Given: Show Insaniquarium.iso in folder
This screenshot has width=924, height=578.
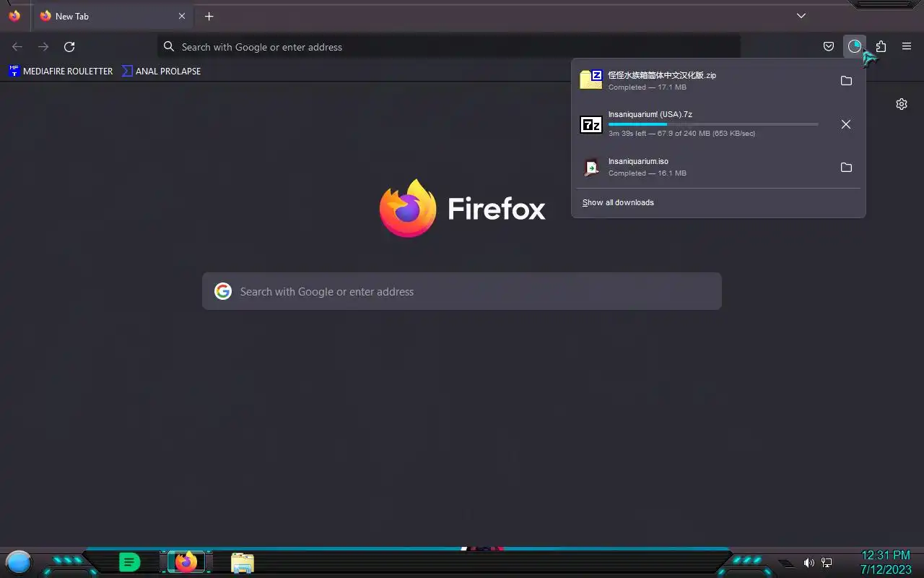Looking at the screenshot, I should [846, 168].
